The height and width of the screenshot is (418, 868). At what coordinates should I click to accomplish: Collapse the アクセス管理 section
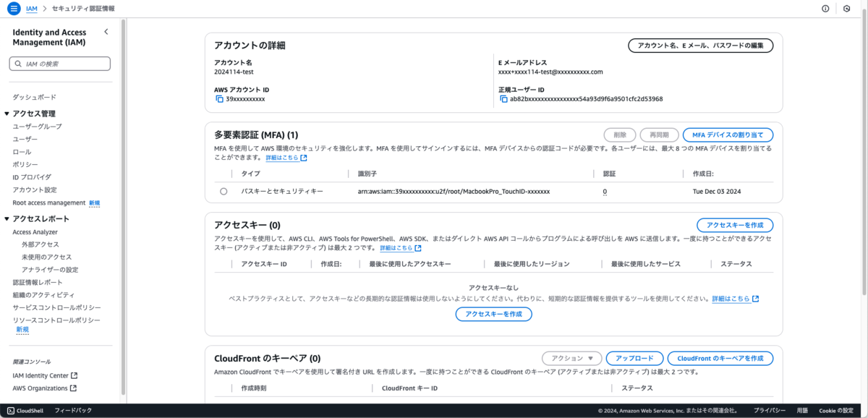pos(7,114)
